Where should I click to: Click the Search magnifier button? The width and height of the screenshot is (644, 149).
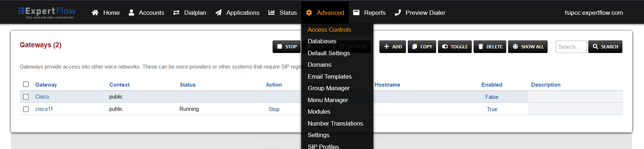(605, 47)
